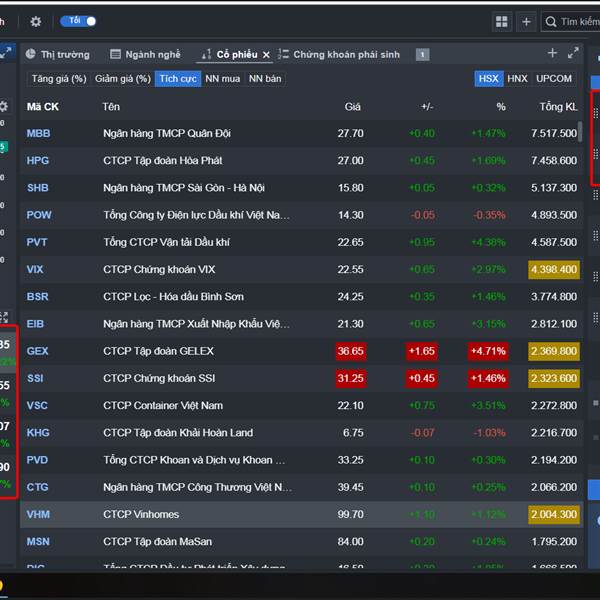Open the settings gear in top bar
600x600 pixels.
[36, 21]
